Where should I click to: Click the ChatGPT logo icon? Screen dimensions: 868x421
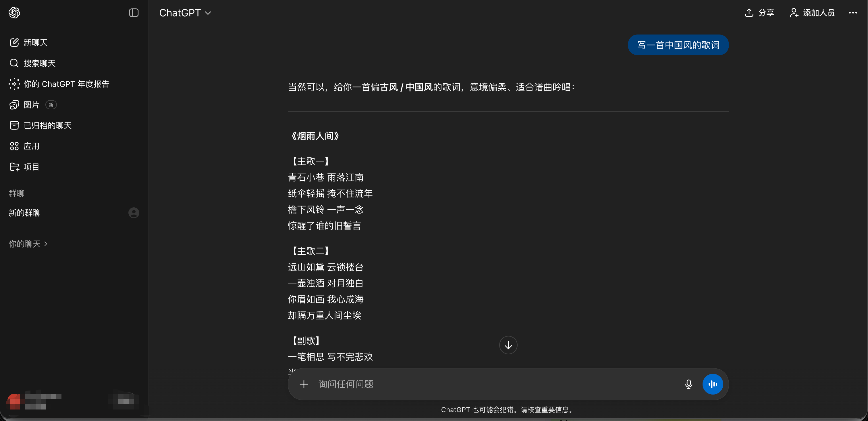coord(14,12)
